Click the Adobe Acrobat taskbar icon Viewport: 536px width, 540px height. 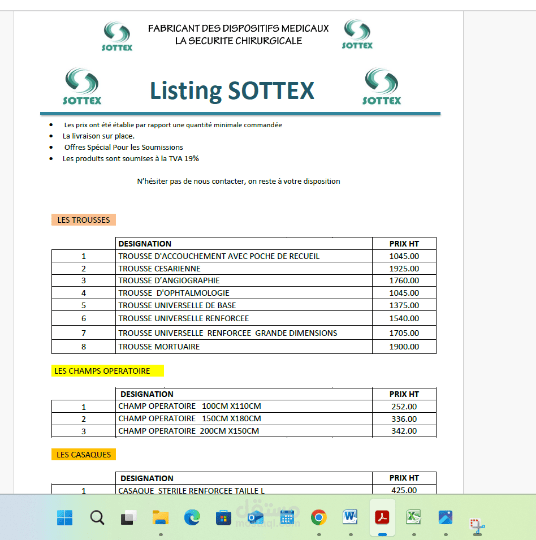point(382,517)
